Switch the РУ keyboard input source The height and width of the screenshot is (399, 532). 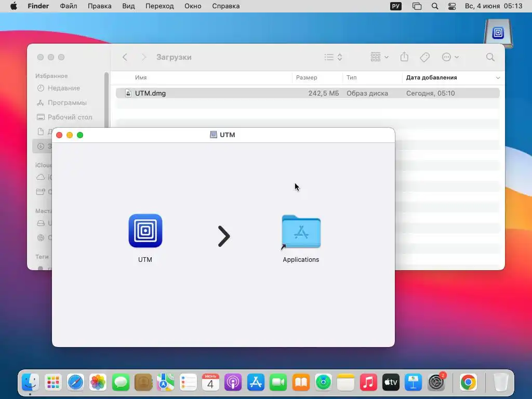[x=395, y=6]
